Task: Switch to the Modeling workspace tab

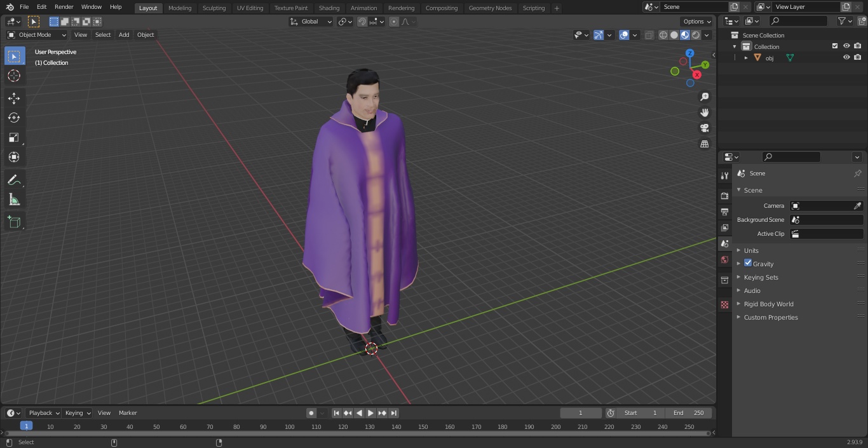Action: tap(180, 8)
